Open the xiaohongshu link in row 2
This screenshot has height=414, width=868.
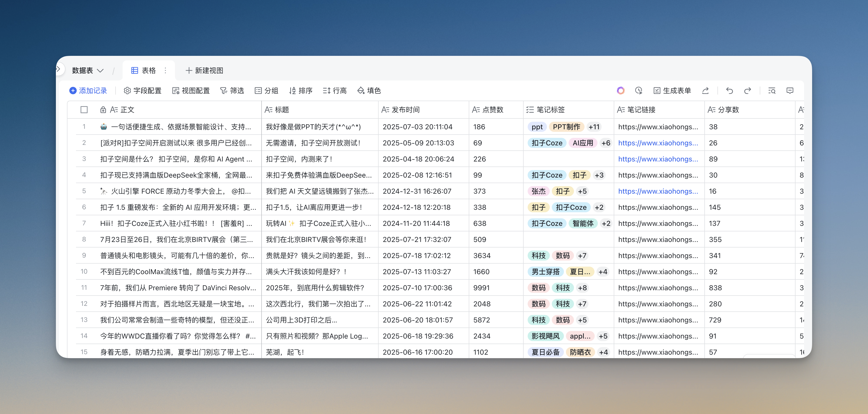(x=658, y=143)
